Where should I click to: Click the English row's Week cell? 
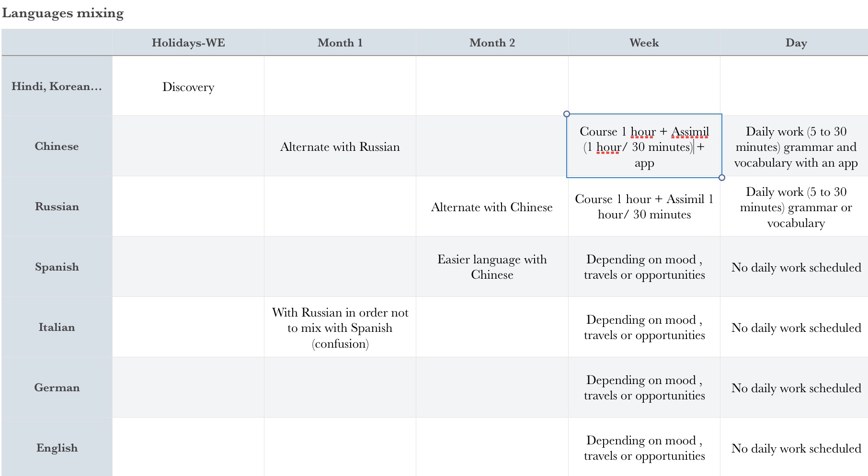coord(644,448)
